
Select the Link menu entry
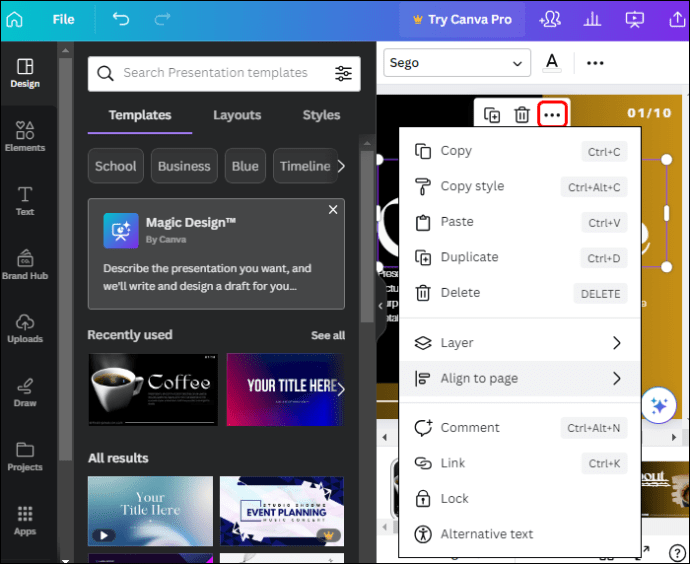[519, 463]
